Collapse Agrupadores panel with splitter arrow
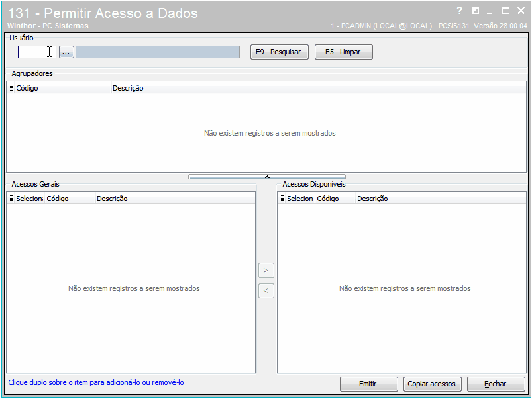 pyautogui.click(x=267, y=177)
